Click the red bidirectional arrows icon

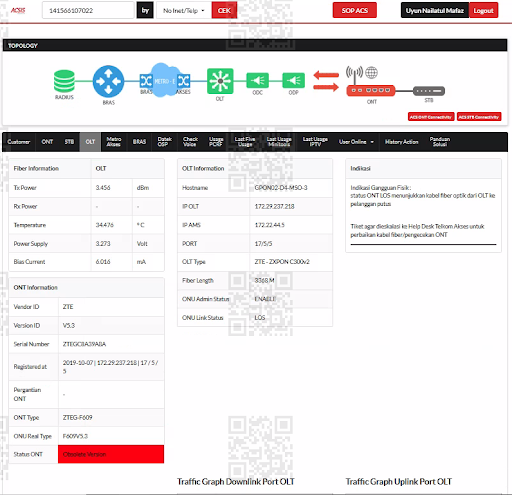click(326, 81)
